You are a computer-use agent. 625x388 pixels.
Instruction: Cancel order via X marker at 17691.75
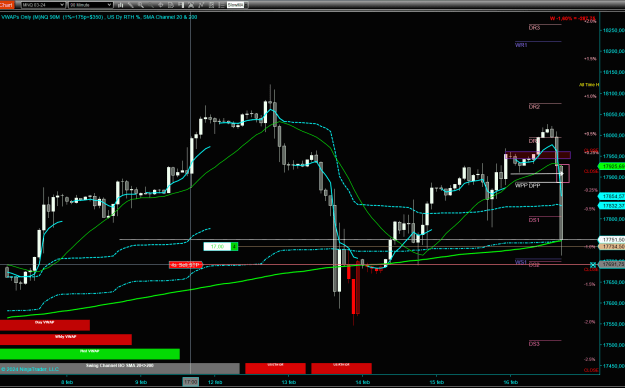tap(593, 265)
